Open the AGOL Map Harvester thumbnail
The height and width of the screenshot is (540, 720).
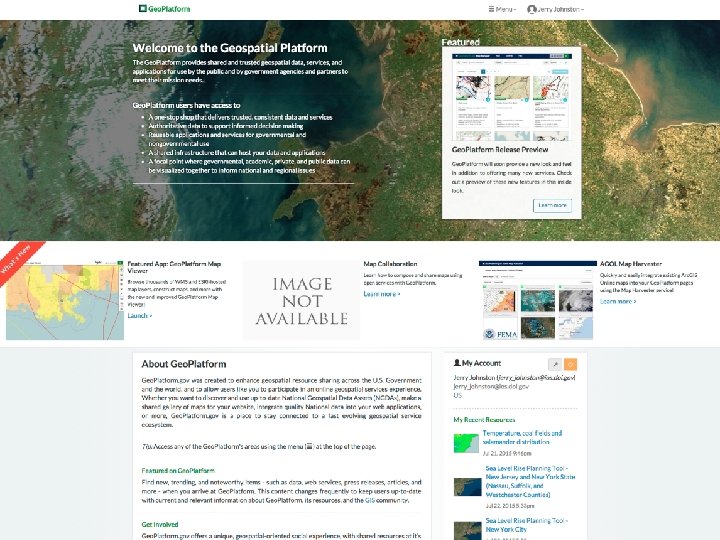pos(538,300)
